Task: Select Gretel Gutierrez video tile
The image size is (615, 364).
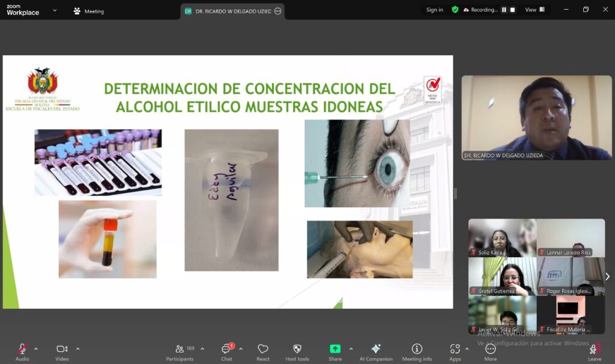Action: click(x=503, y=276)
